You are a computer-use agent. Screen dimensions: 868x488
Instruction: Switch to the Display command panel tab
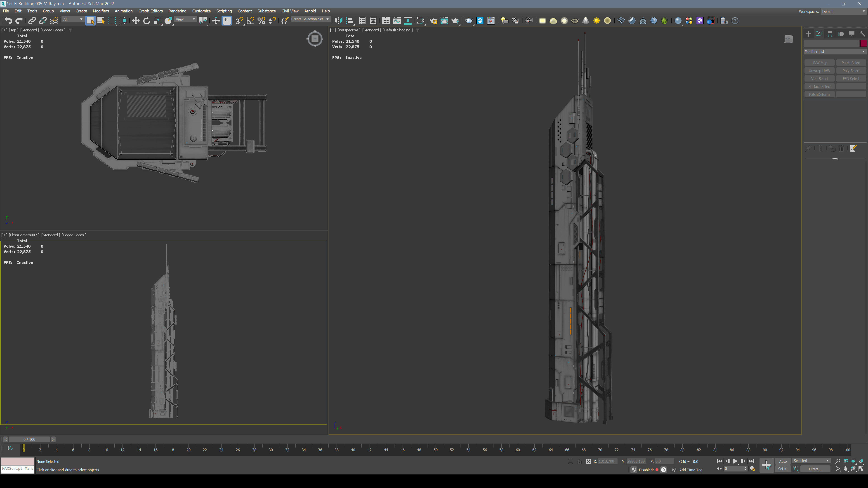tap(851, 34)
